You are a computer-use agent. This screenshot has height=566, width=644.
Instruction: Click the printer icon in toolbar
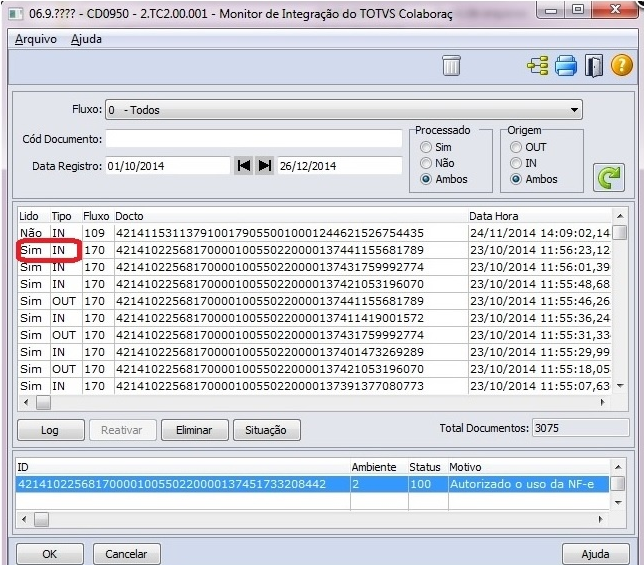pos(566,66)
